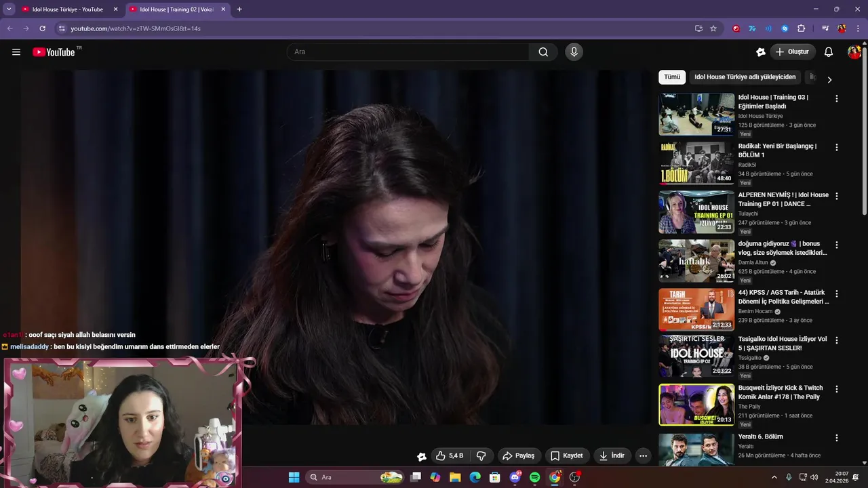Start voice search with the microphone
Screen dimensions: 868x488
[574, 52]
